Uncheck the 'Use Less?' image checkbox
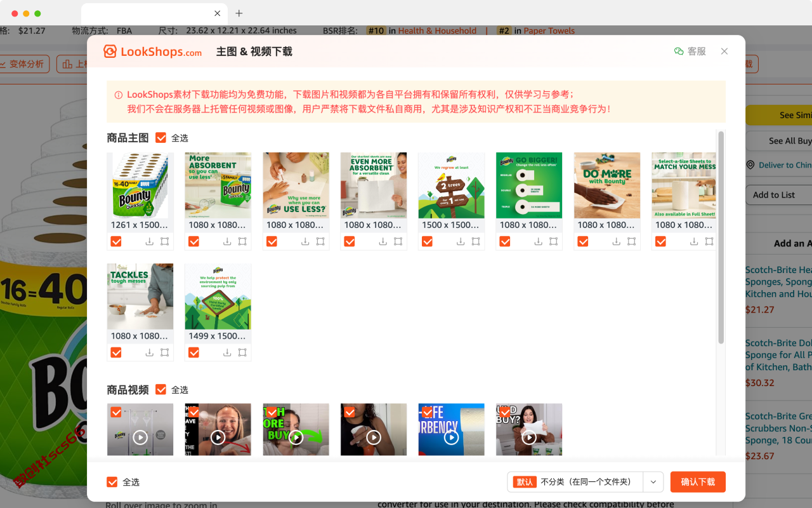Image resolution: width=812 pixels, height=508 pixels. 272,241
